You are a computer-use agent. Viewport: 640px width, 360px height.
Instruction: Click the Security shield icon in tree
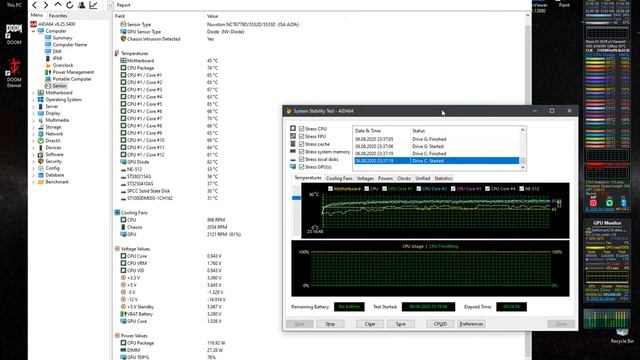tap(40, 161)
